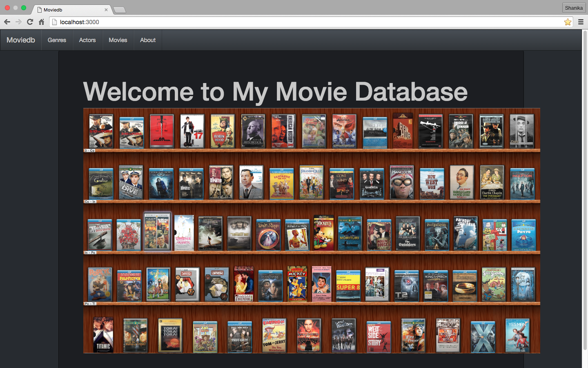Open the Inglourious Basterds cover

(x=100, y=235)
